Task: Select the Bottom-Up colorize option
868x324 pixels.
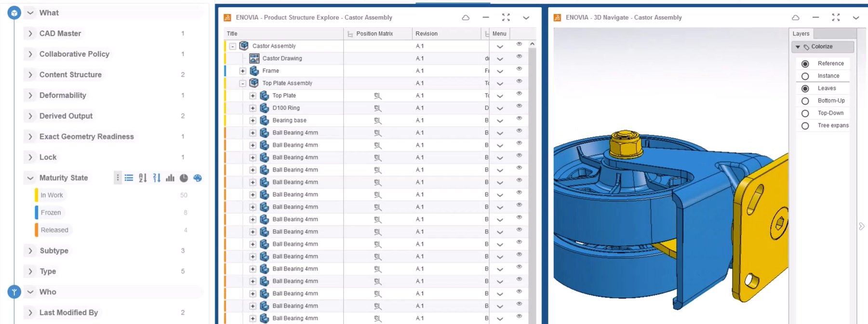Action: (x=805, y=101)
